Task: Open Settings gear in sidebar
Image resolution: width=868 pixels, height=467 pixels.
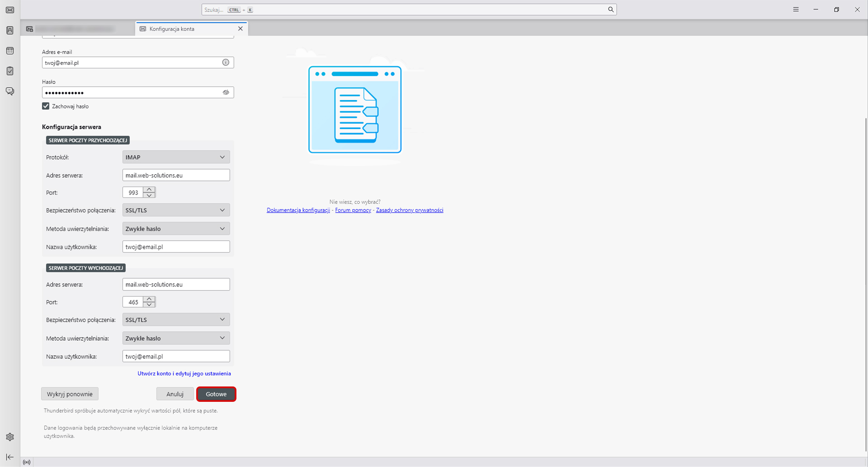Action: pos(10,437)
